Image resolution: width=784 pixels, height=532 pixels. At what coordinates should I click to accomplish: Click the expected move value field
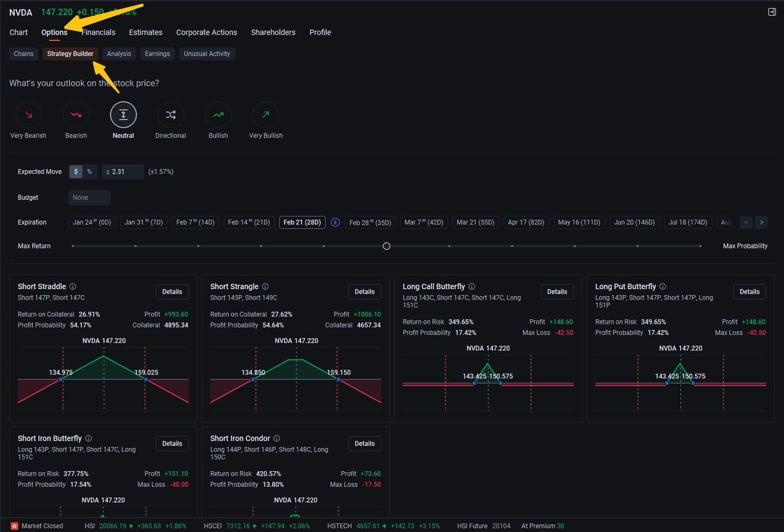pos(123,172)
